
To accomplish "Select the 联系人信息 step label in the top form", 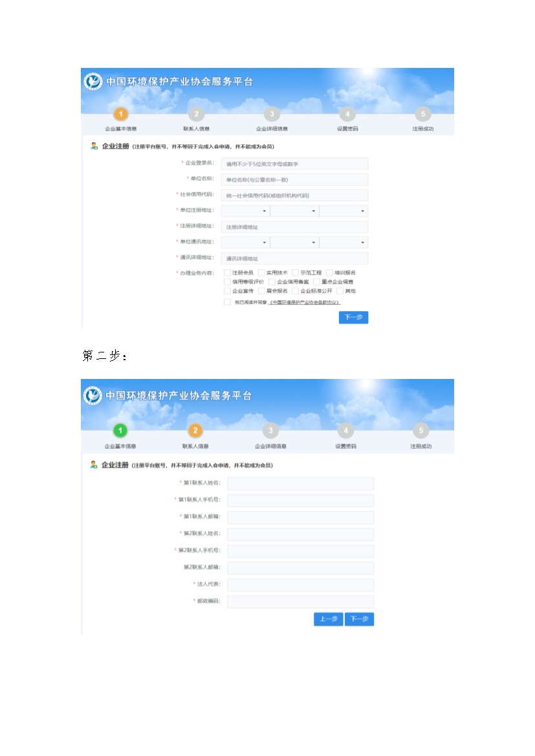I will click(x=196, y=129).
